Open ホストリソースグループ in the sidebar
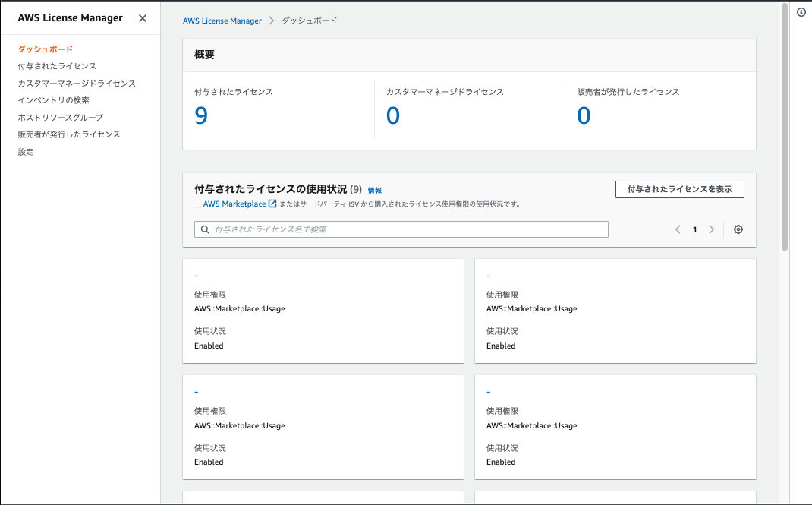This screenshot has width=812, height=505. pos(61,118)
